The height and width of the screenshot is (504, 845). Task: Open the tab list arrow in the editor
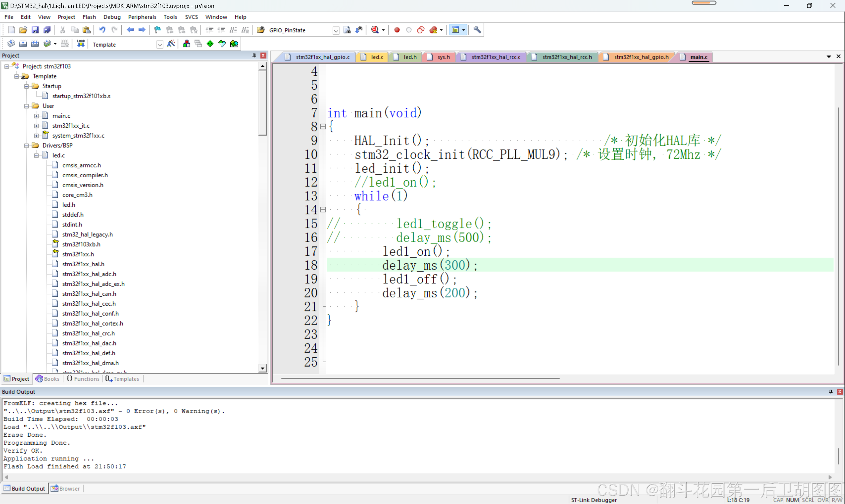point(829,57)
